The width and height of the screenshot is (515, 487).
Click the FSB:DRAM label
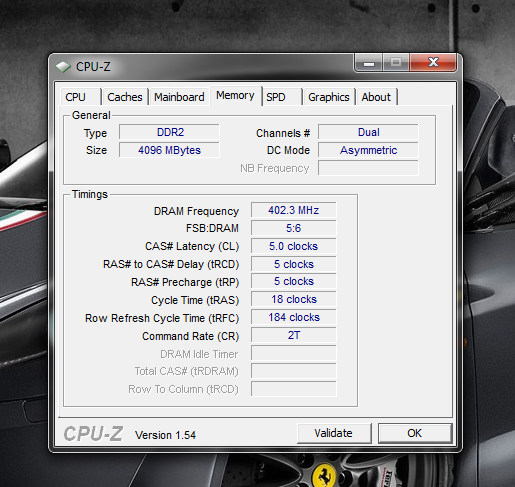click(212, 228)
